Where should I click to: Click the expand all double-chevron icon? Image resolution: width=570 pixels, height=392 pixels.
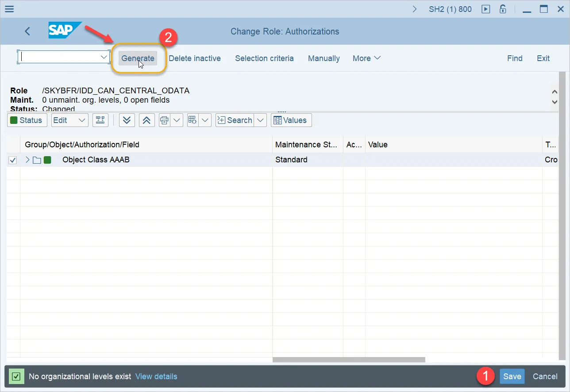[x=127, y=120]
